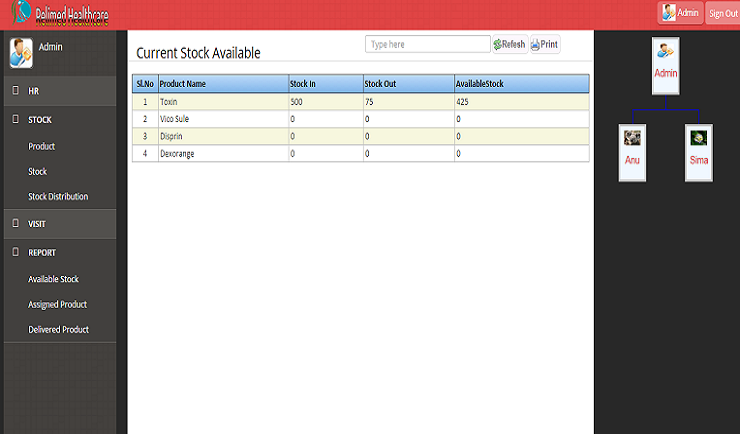
Task: Select the Anu user node
Action: pyautogui.click(x=632, y=152)
